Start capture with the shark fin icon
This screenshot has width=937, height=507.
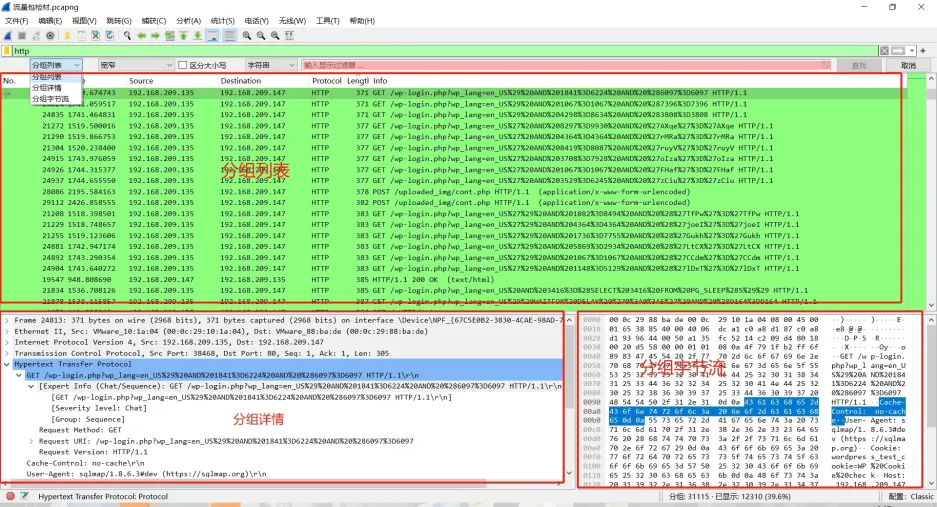pyautogui.click(x=8, y=36)
